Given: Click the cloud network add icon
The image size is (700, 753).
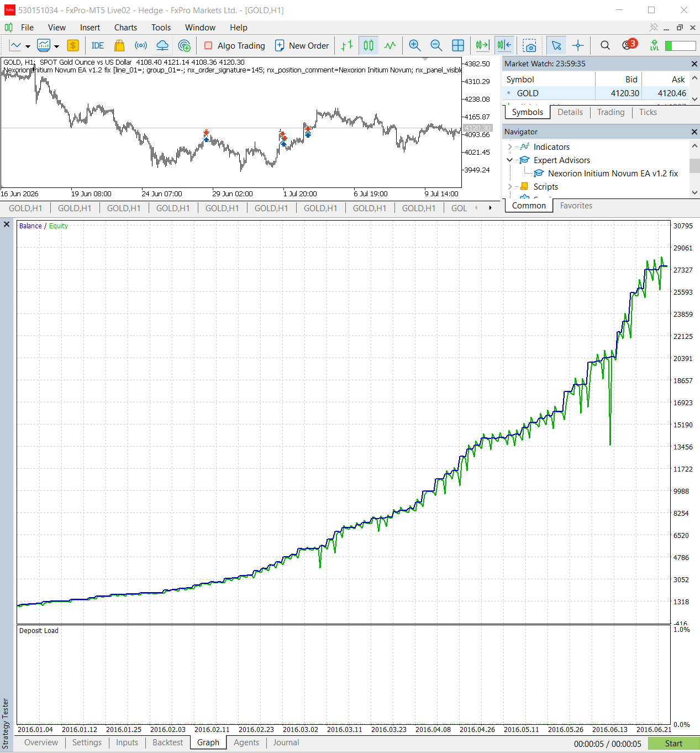Looking at the screenshot, I should click(x=185, y=46).
